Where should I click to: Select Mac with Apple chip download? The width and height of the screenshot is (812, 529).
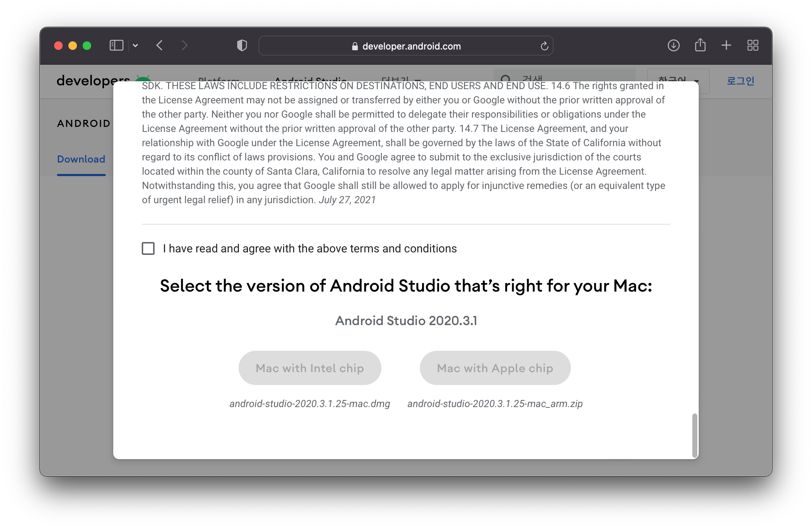point(495,368)
